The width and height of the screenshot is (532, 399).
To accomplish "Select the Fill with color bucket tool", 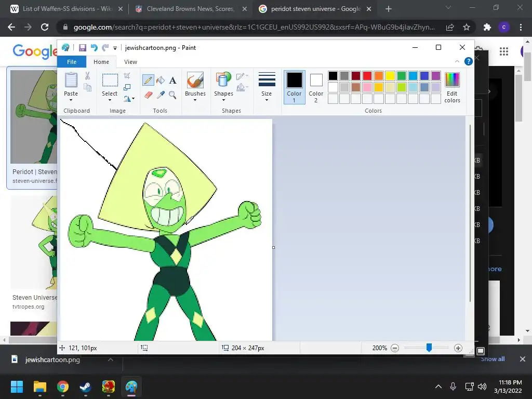I will (161, 80).
